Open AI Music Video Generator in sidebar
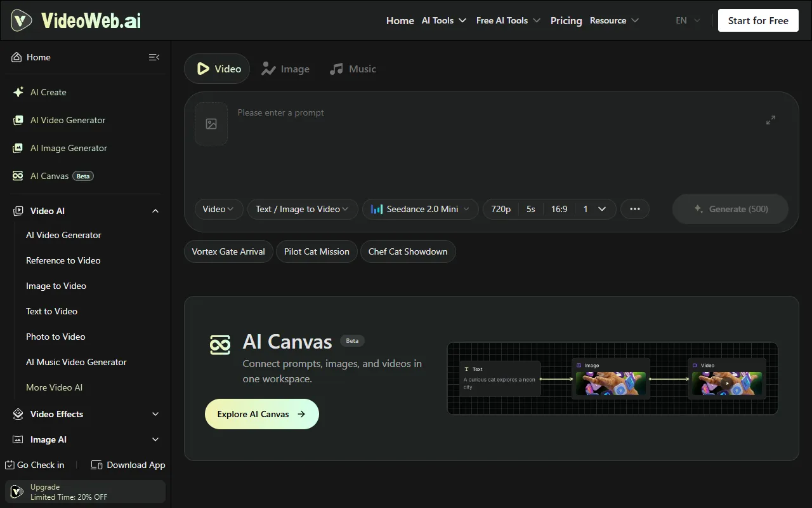This screenshot has width=812, height=508. (76, 362)
